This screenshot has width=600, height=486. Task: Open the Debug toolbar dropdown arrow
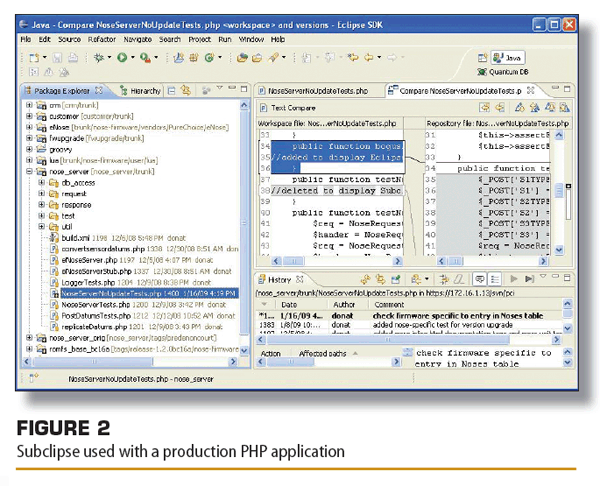[x=109, y=58]
